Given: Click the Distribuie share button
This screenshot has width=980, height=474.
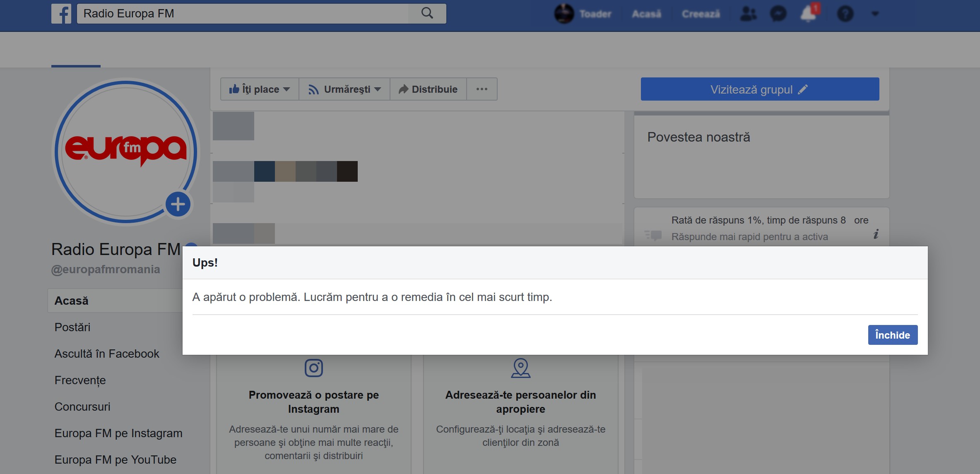Looking at the screenshot, I should click(428, 89).
